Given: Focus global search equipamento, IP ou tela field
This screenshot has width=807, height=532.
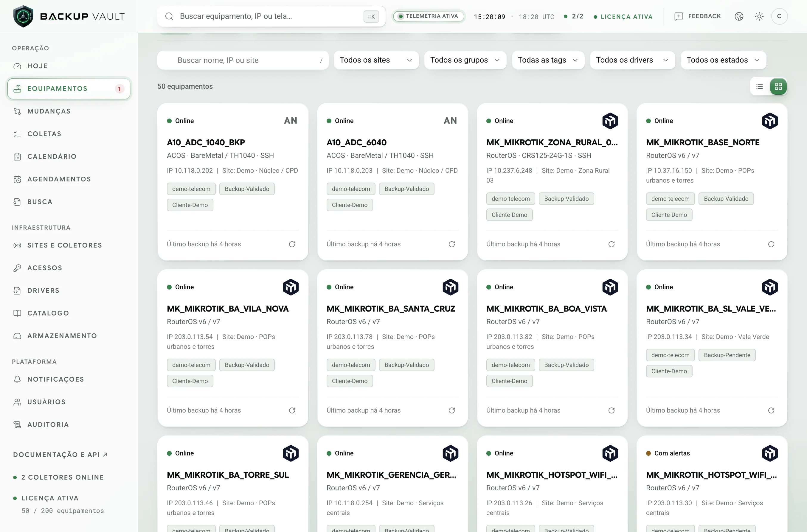Looking at the screenshot, I should pos(271,16).
